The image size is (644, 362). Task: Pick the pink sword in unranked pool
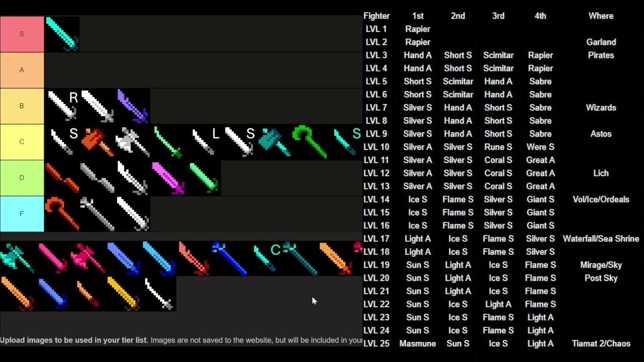point(52,258)
